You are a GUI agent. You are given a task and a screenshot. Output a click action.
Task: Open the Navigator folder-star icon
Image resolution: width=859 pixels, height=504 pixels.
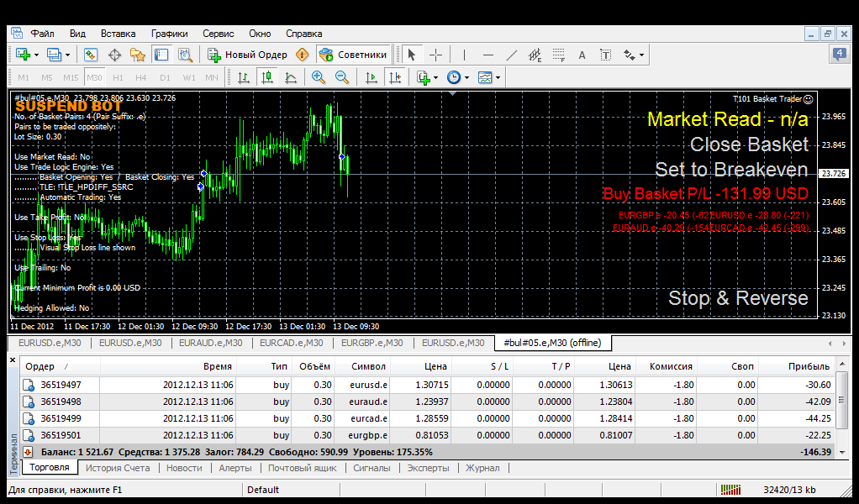(x=138, y=55)
